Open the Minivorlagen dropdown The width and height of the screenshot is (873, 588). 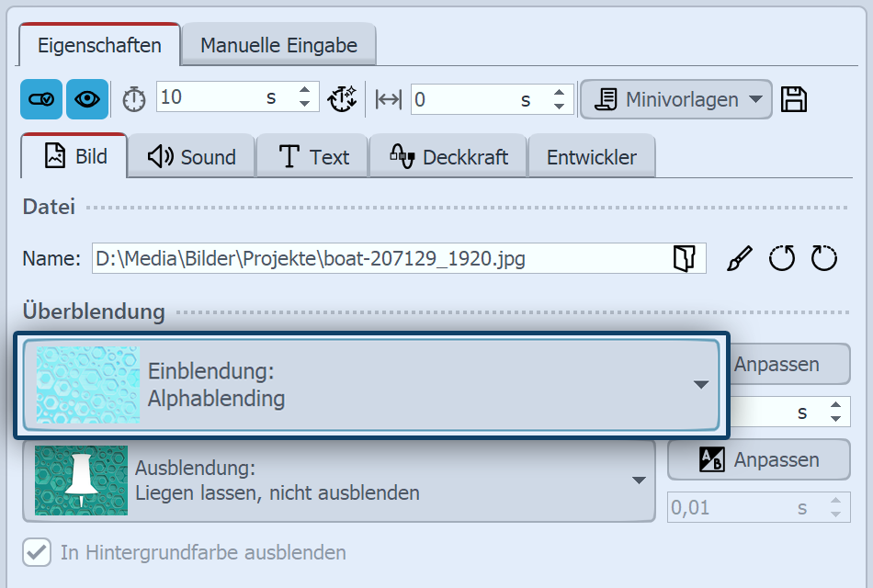tap(675, 99)
